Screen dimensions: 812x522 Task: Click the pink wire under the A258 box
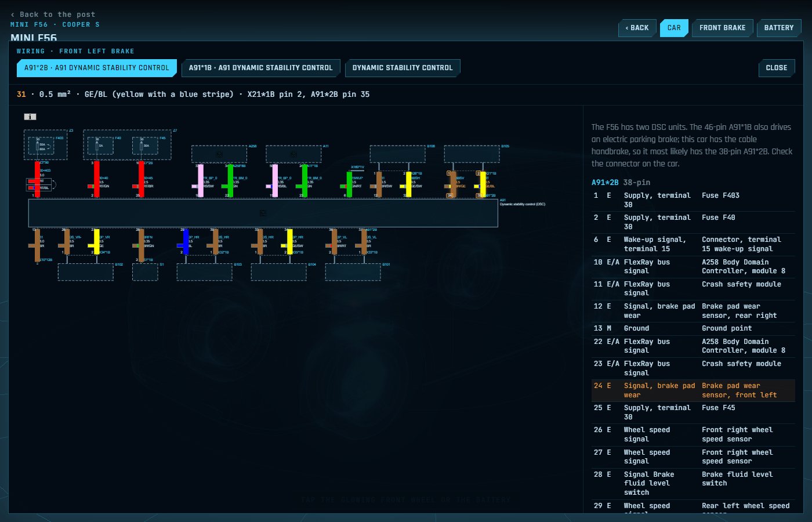coord(201,181)
